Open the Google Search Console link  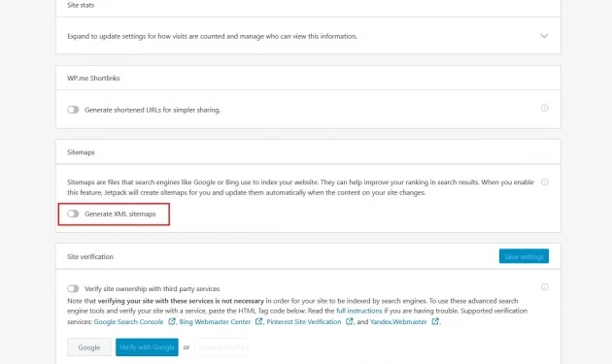pos(128,322)
